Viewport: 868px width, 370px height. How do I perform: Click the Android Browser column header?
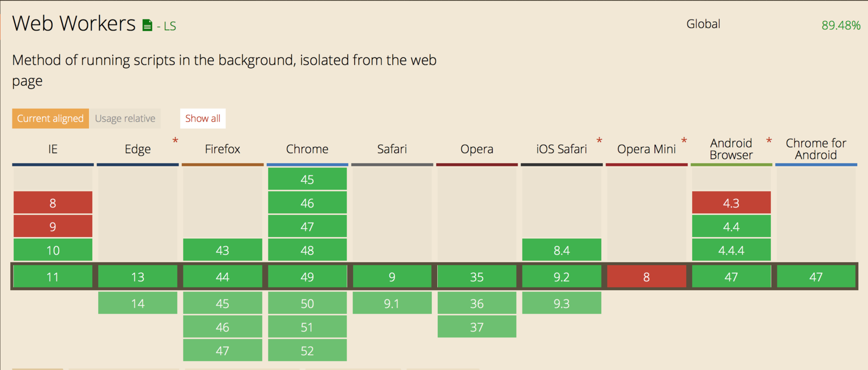pos(731,149)
